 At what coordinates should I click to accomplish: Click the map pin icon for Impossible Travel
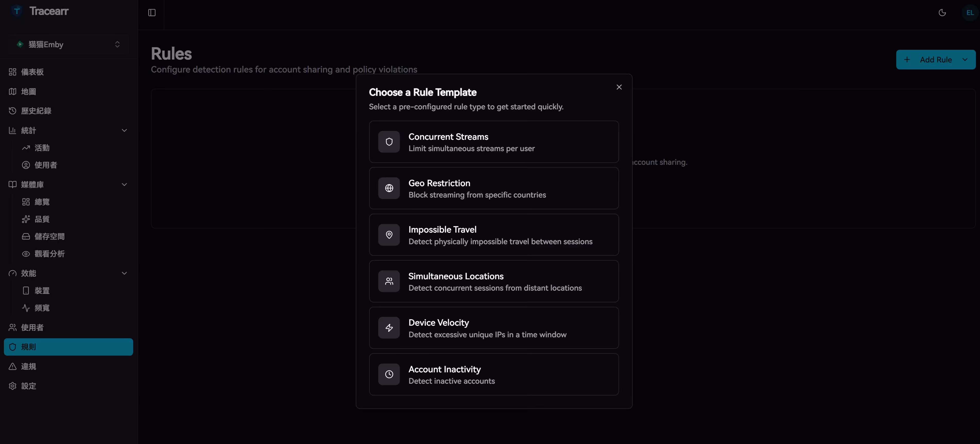(389, 235)
